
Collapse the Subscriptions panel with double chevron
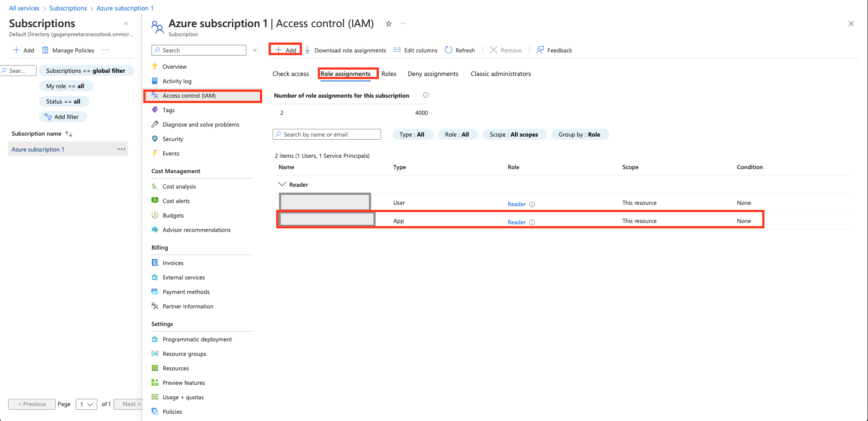click(x=126, y=24)
